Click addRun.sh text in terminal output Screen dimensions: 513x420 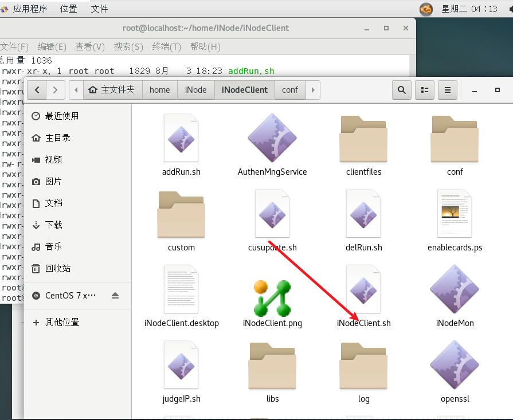[251, 71]
